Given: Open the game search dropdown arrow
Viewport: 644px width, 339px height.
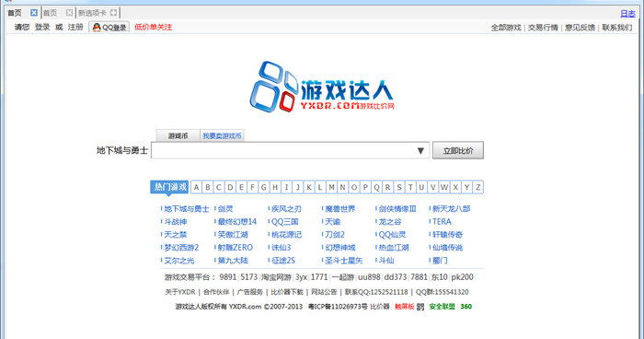Looking at the screenshot, I should [420, 150].
